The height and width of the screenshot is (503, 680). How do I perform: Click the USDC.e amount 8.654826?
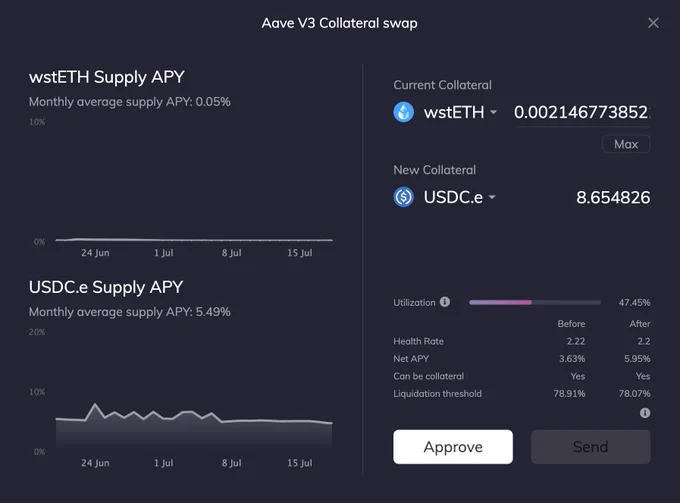click(613, 198)
